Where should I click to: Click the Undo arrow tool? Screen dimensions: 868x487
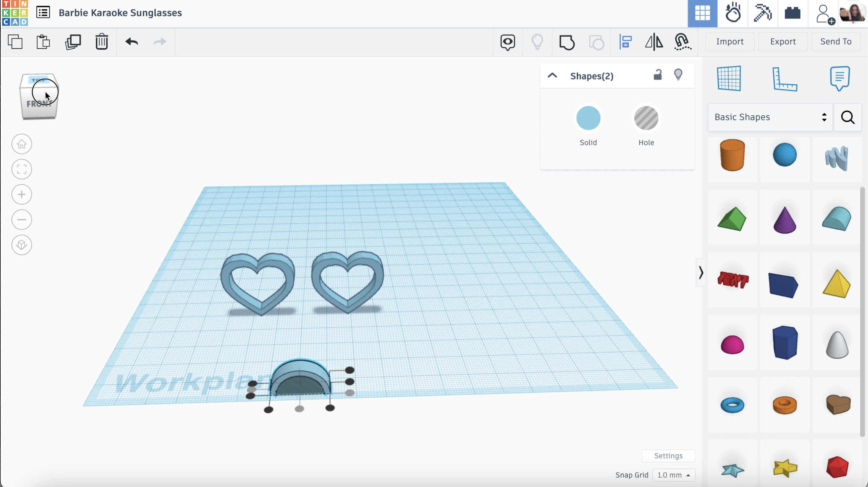(x=132, y=41)
